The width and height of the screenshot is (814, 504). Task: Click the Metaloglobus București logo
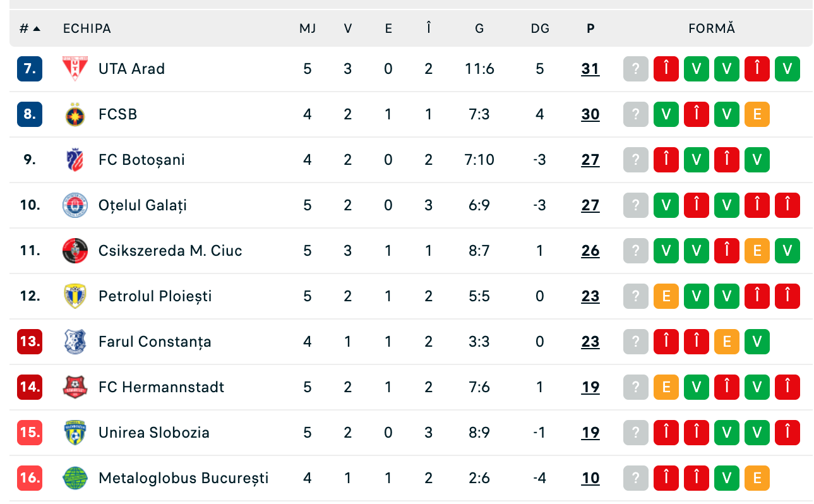click(75, 478)
